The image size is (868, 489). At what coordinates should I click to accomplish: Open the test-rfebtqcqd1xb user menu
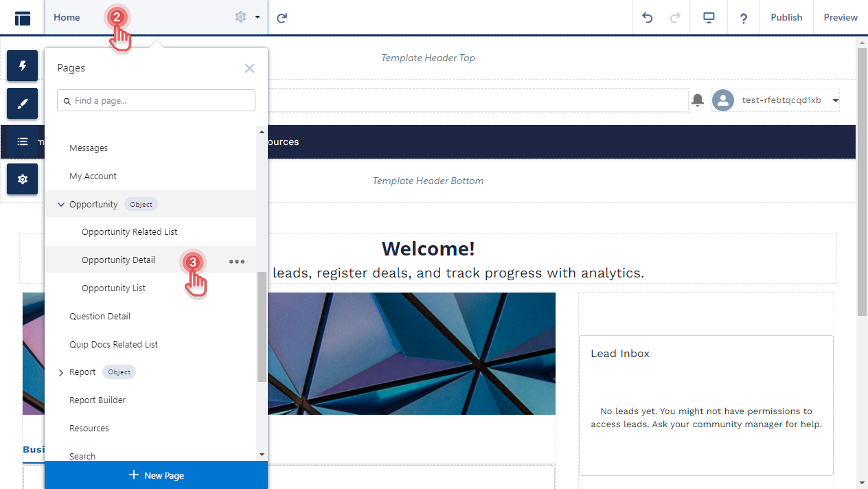[781, 100]
